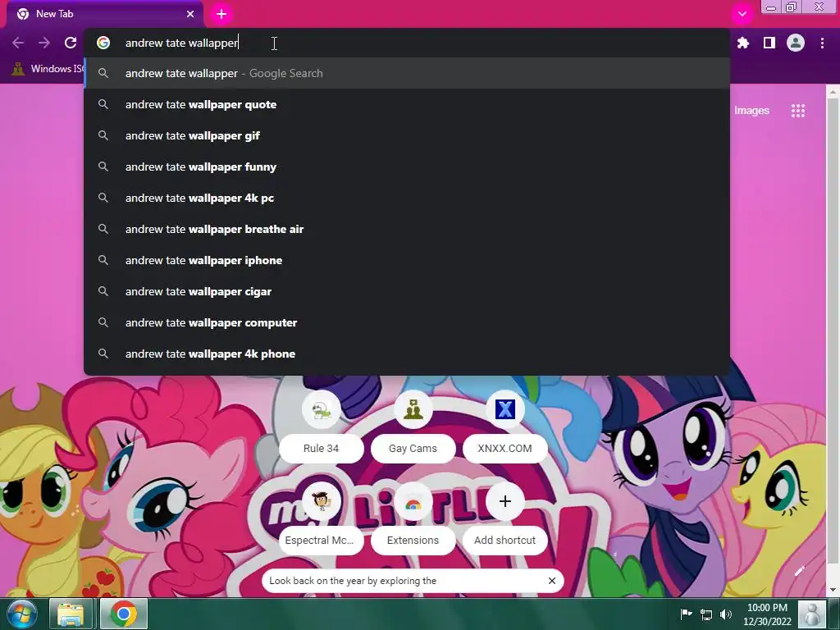Select the 'andrew tate wallapper - Google Search' suggestion
This screenshot has width=840, height=630.
click(407, 73)
